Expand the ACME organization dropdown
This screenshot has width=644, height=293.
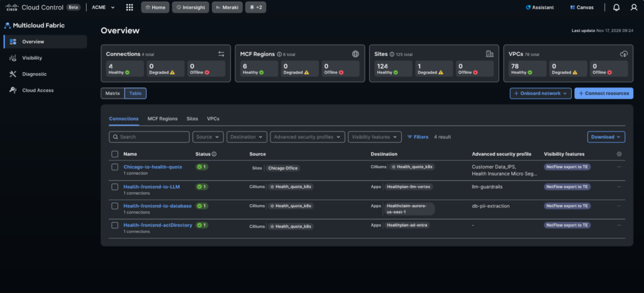click(103, 8)
